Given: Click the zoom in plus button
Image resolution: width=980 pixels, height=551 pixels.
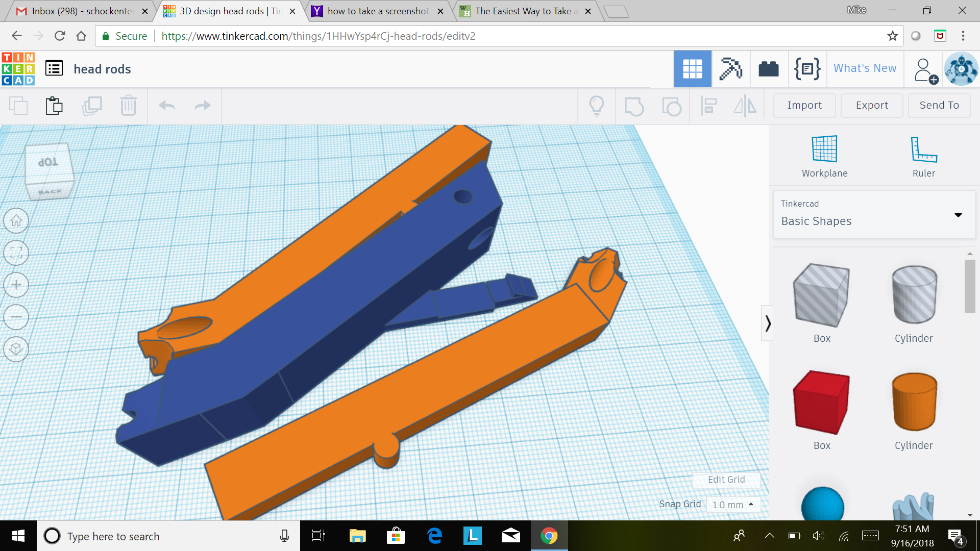Looking at the screenshot, I should tap(16, 285).
